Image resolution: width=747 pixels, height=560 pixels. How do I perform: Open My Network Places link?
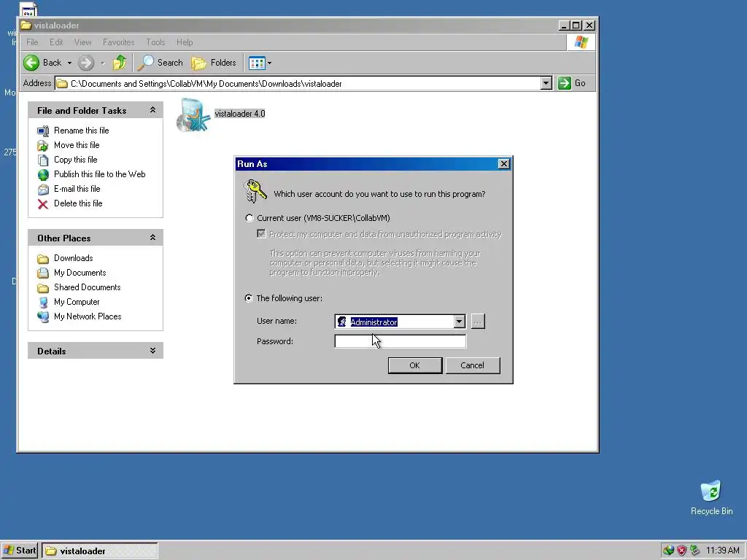[88, 316]
